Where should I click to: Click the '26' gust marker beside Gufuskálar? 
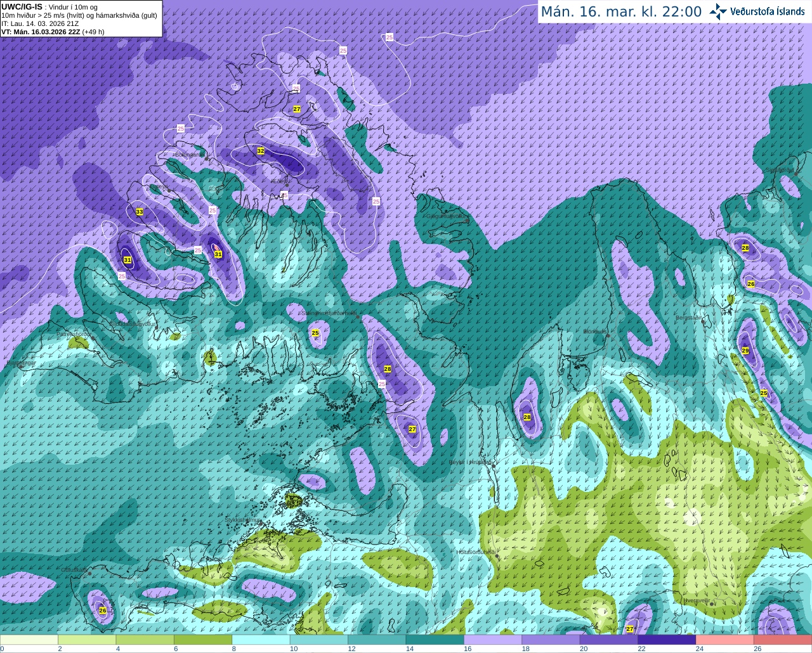[x=103, y=611]
